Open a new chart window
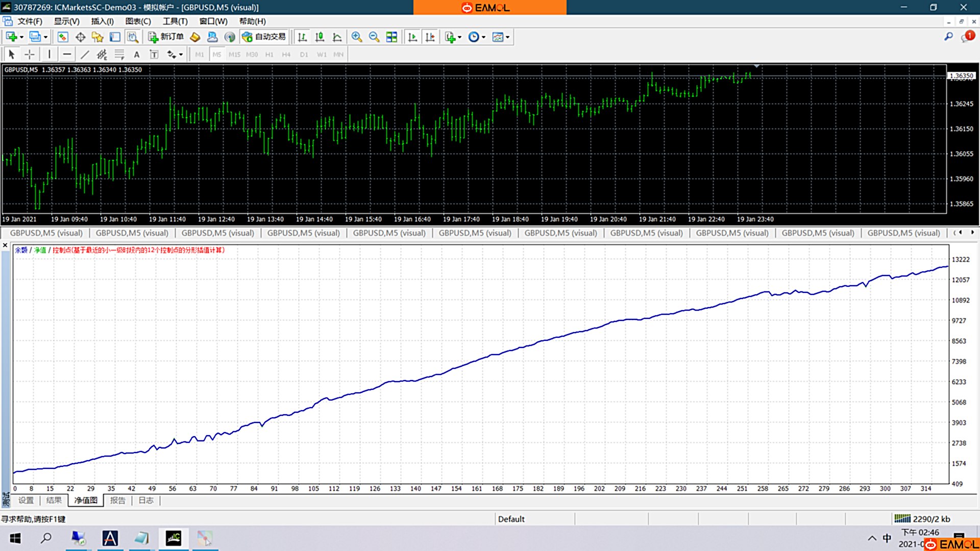This screenshot has height=551, width=980. pos(11,37)
